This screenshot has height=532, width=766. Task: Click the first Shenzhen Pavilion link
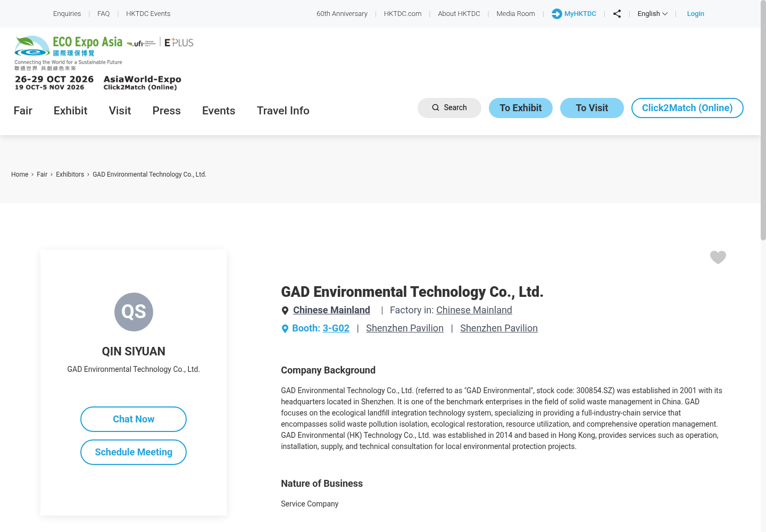pyautogui.click(x=405, y=328)
